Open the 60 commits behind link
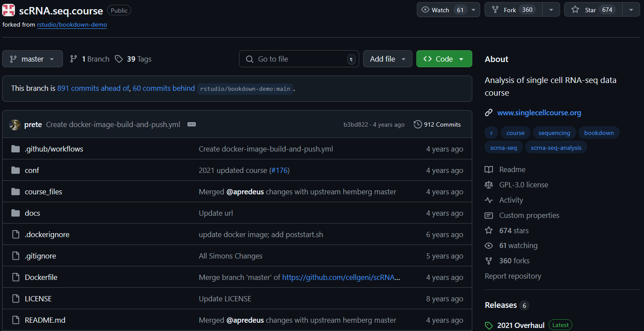 164,88
